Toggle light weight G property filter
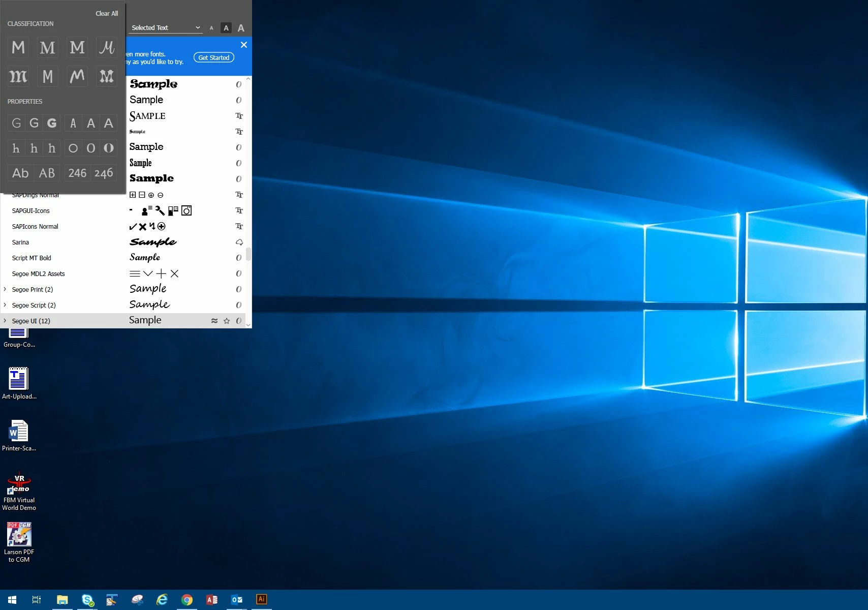Screen dimensions: 868x610 click(x=16, y=123)
